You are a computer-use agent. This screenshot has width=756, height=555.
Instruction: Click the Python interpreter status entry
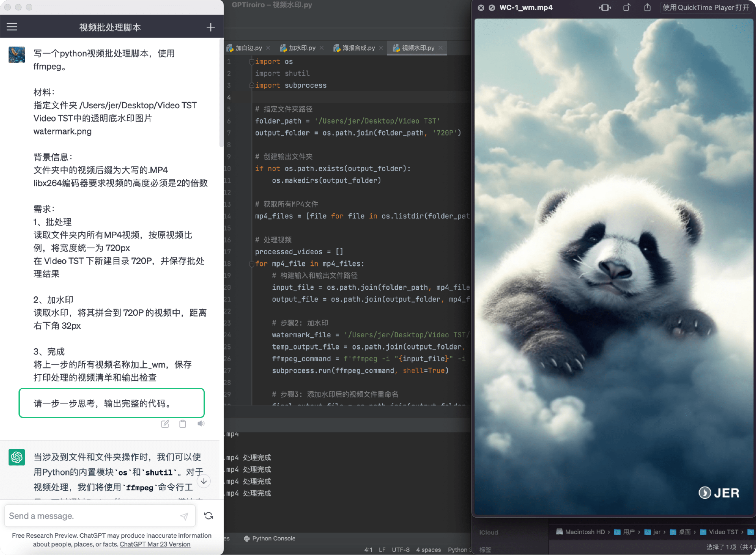[x=459, y=549]
